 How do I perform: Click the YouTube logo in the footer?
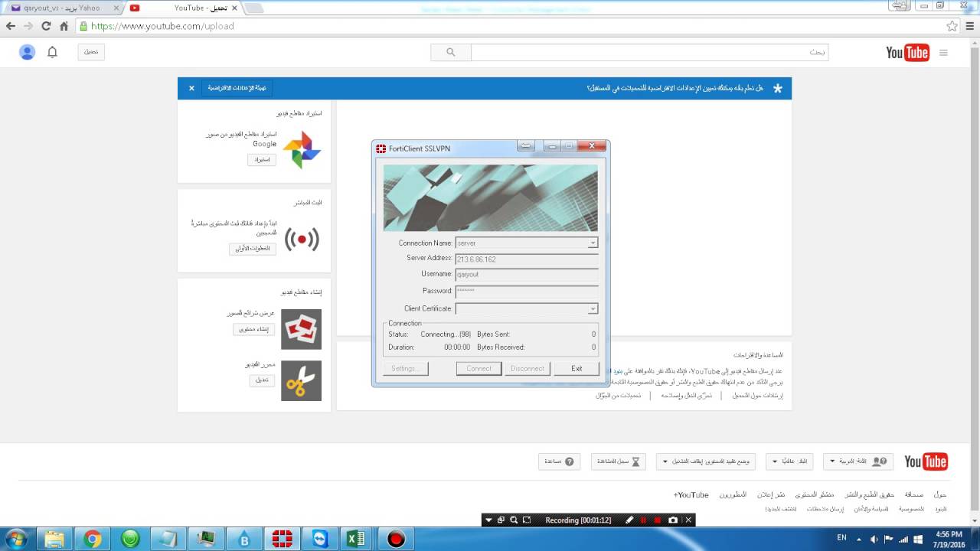pos(926,461)
